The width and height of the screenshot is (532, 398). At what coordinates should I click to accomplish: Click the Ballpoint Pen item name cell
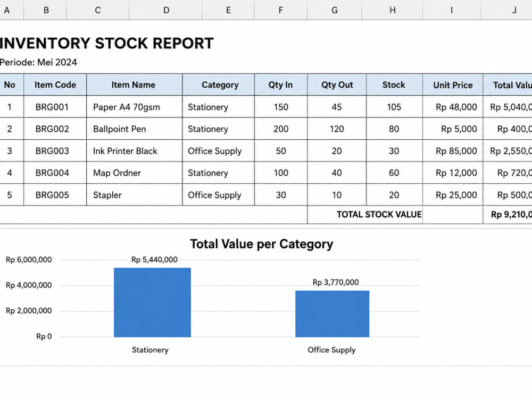pos(135,129)
